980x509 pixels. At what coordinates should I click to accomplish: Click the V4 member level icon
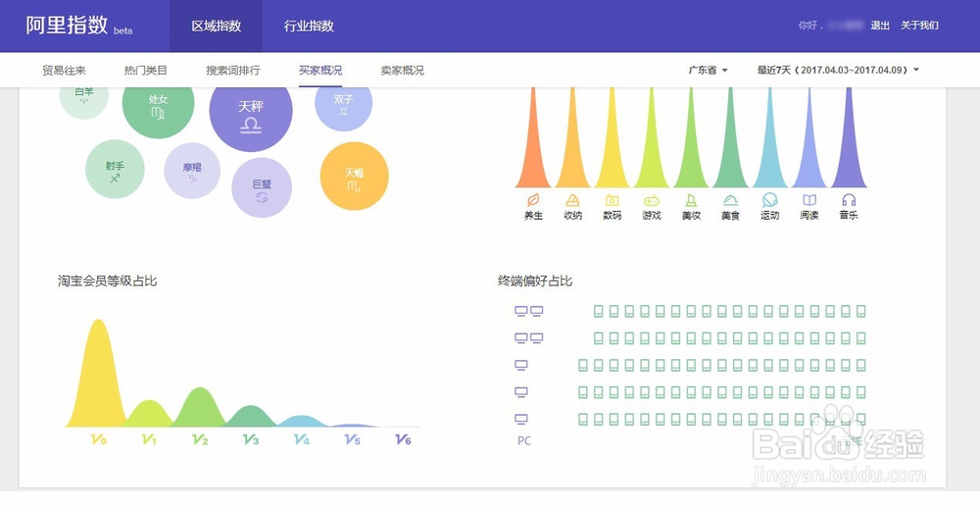tap(301, 439)
